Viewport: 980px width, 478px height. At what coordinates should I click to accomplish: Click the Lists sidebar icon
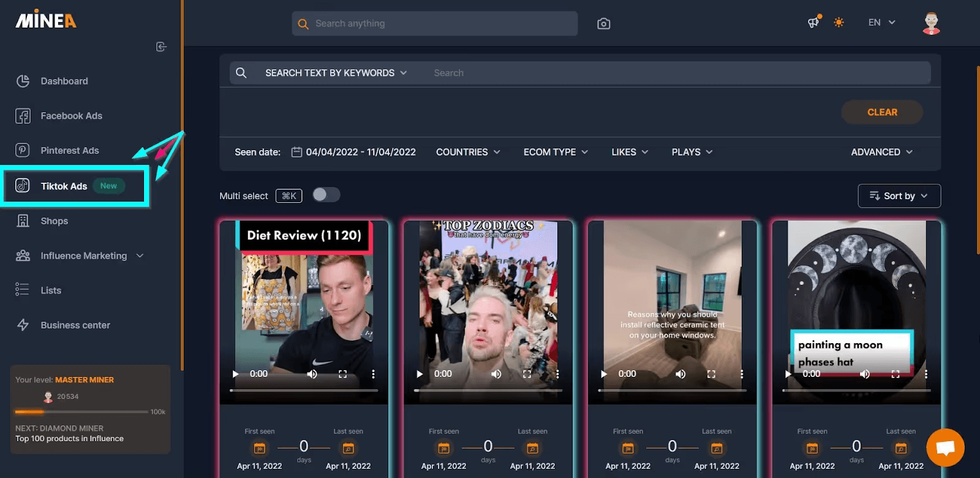23,290
